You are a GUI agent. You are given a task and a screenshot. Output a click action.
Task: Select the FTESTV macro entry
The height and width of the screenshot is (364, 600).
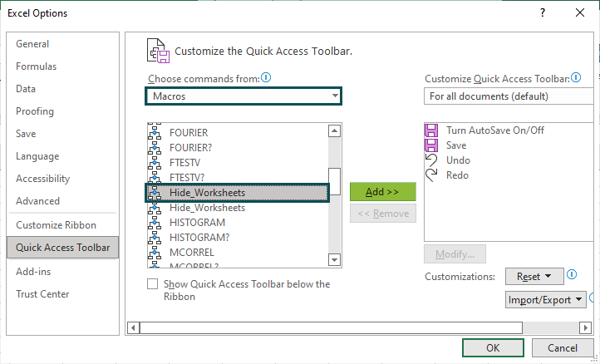(238, 162)
